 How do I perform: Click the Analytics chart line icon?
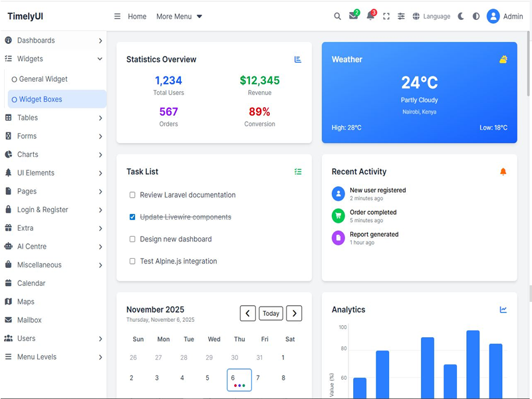tap(503, 310)
